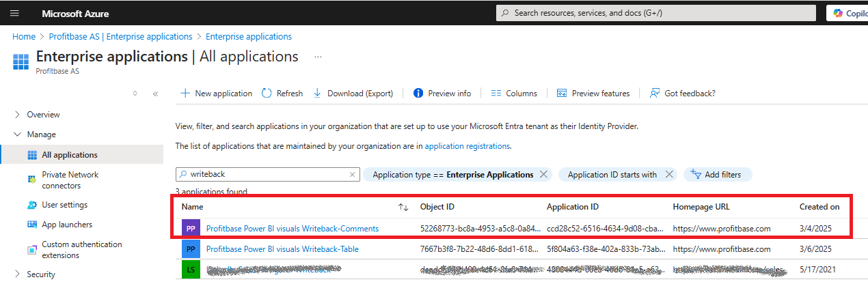Click the up/down sort arrows in the sidebar header
This screenshot has width=868, height=284.
coord(135,94)
